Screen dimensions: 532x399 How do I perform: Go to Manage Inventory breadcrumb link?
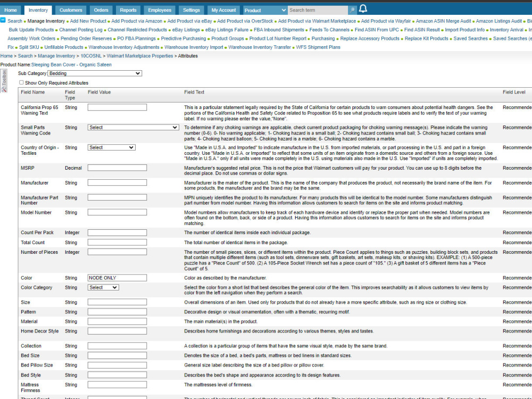point(56,56)
